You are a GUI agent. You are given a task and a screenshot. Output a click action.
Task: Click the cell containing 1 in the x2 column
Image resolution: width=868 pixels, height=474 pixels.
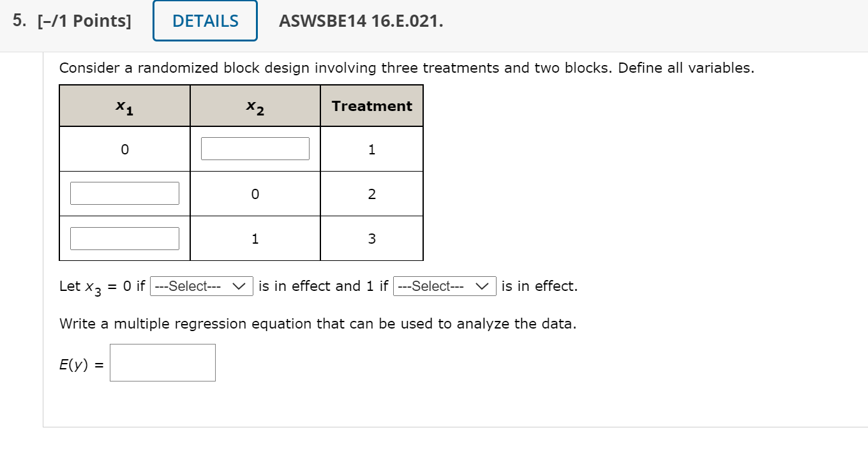click(x=255, y=238)
